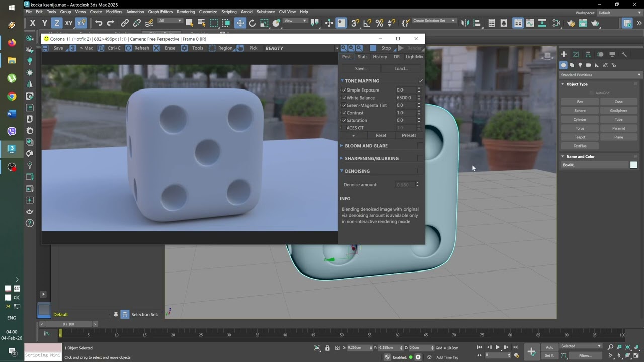Collapse the Denoising section
This screenshot has height=362, width=644.
tap(342, 171)
